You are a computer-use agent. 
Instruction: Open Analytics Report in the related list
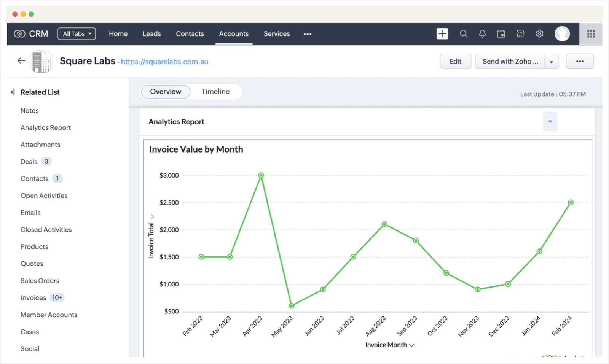[46, 128]
